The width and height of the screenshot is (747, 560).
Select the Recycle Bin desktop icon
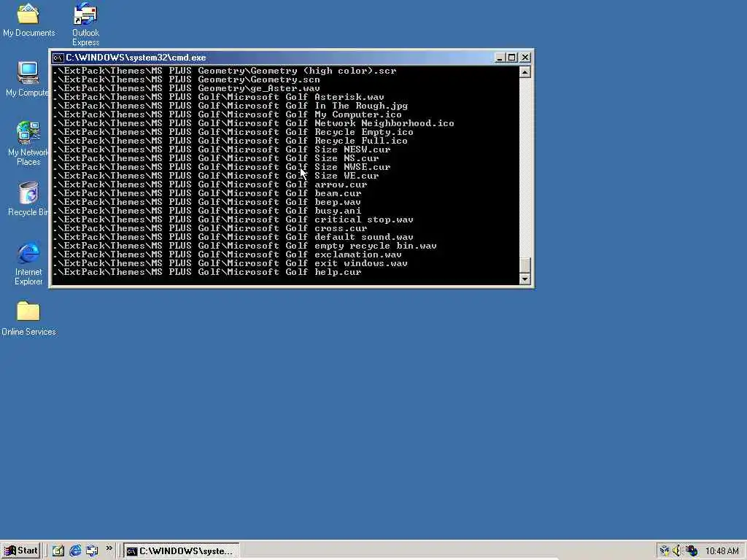tap(28, 199)
